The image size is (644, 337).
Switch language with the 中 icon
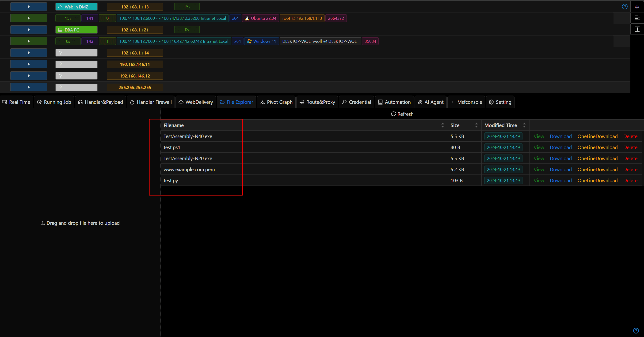pos(637,7)
